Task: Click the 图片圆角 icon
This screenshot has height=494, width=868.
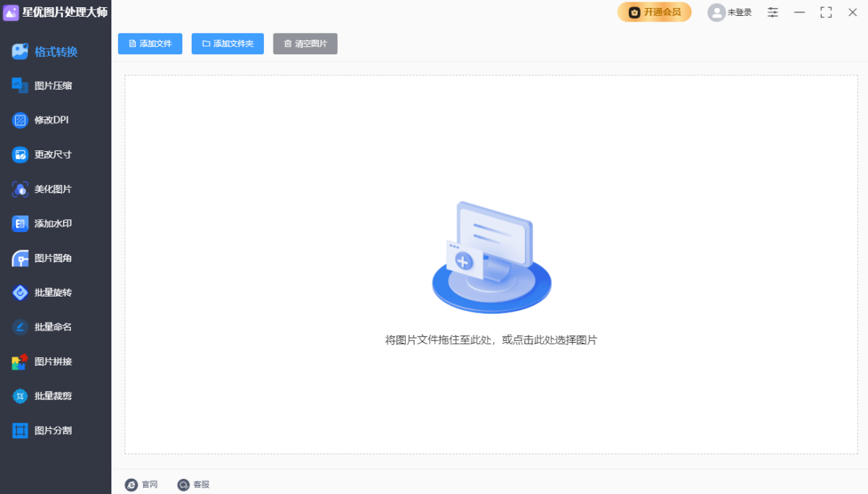Action: [20, 258]
